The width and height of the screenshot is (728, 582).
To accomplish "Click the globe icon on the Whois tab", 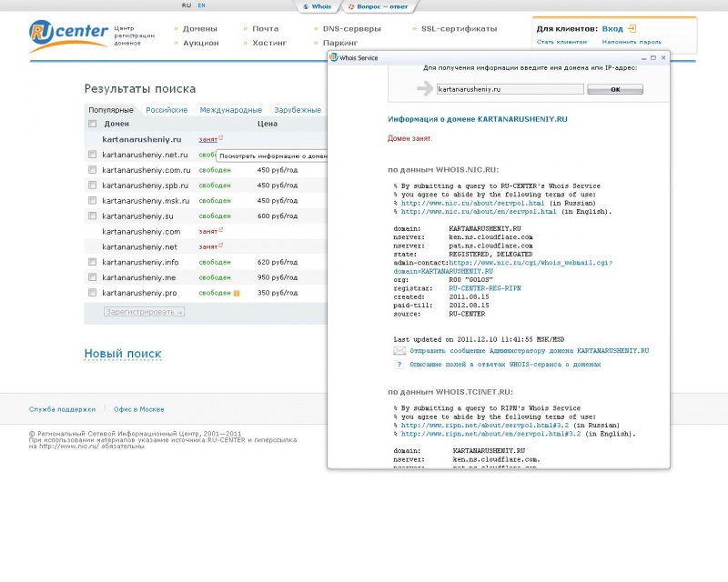I will coord(306,7).
